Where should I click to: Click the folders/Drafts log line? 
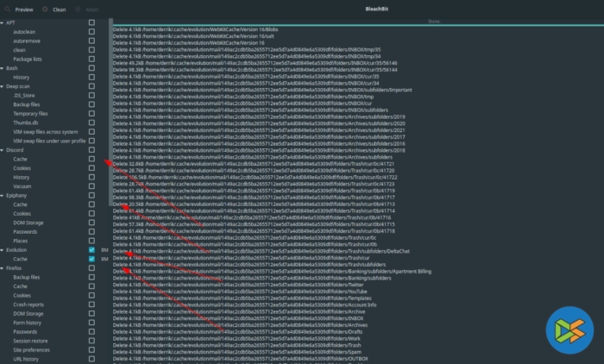[x=237, y=332]
